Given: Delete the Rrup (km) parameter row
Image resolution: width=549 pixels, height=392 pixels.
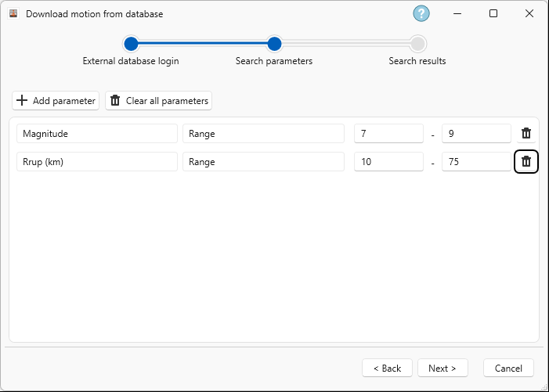Looking at the screenshot, I should pos(526,161).
